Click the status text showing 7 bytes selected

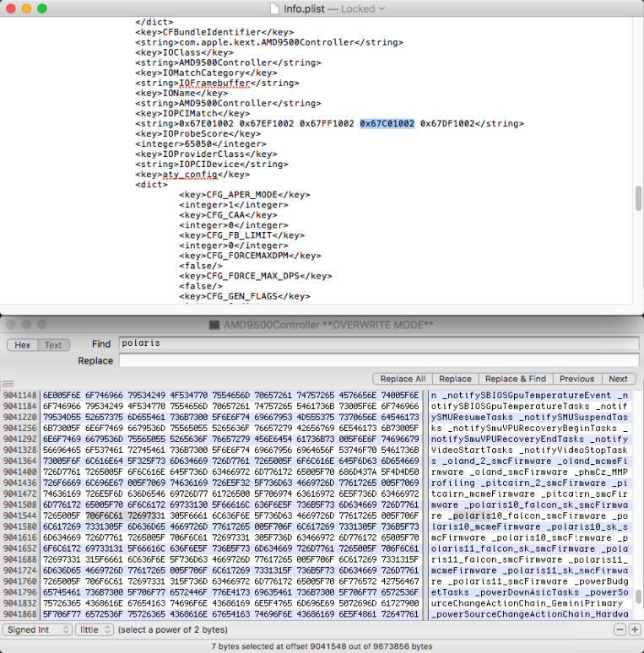coord(322,646)
